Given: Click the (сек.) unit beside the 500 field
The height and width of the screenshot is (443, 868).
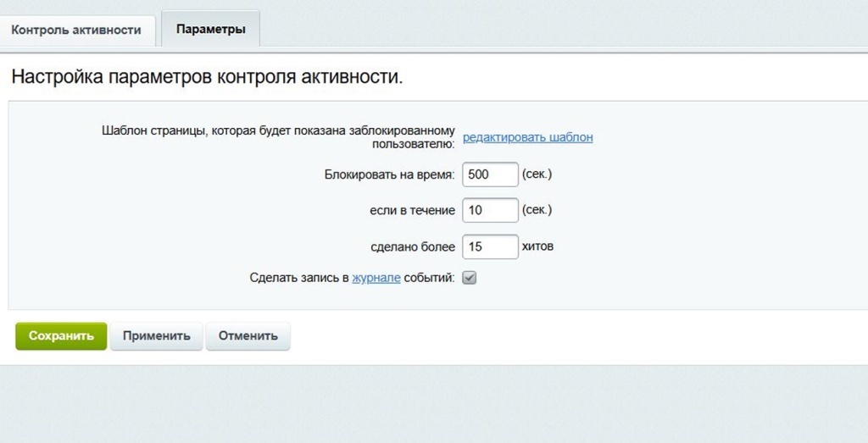Looking at the screenshot, I should pos(537,174).
